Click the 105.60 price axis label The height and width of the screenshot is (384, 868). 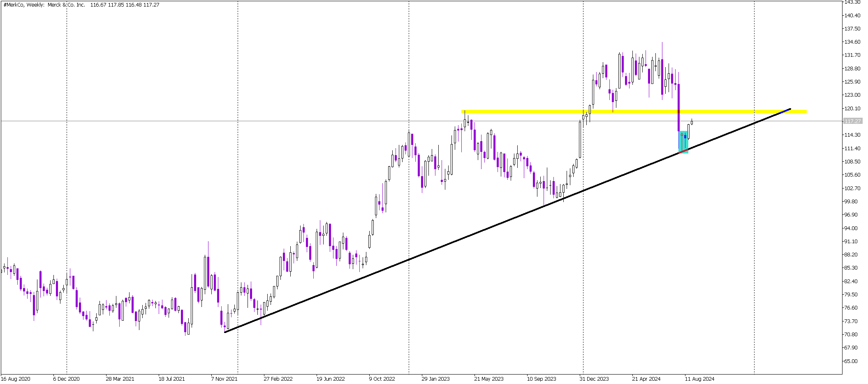tap(852, 175)
